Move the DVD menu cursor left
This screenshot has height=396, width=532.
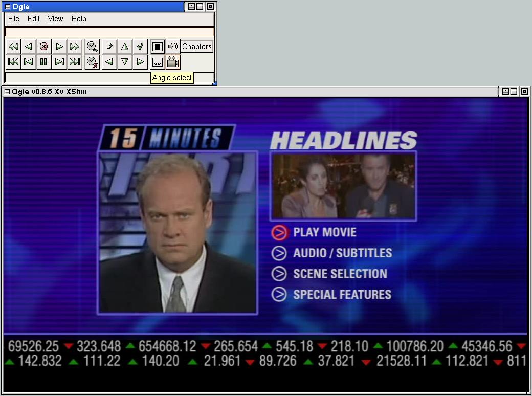tap(109, 62)
